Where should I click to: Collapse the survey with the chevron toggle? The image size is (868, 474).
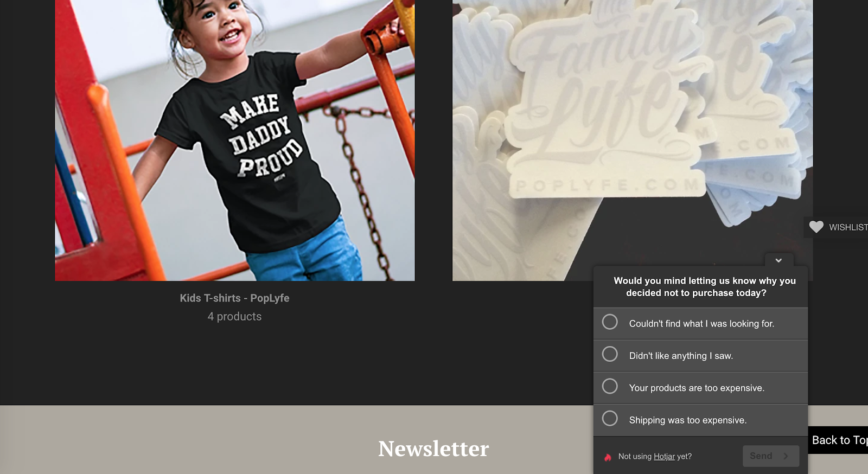pyautogui.click(x=778, y=260)
